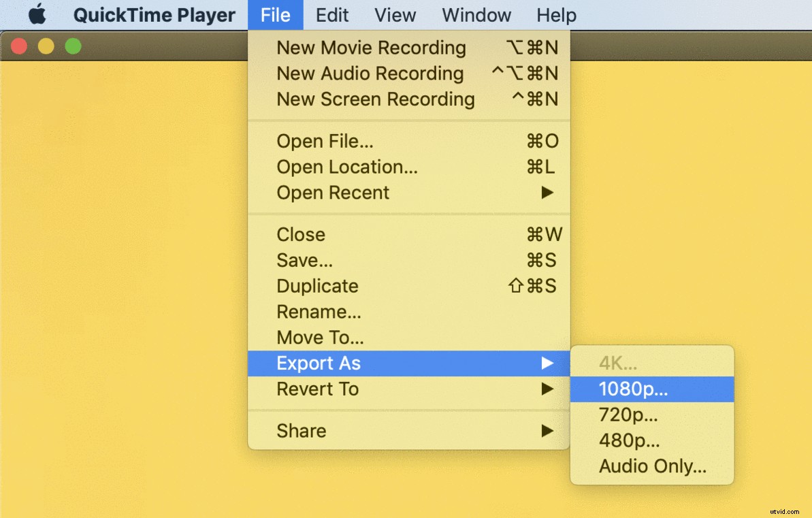Open the Apple menu
This screenshot has width=812, height=518.
[37, 14]
